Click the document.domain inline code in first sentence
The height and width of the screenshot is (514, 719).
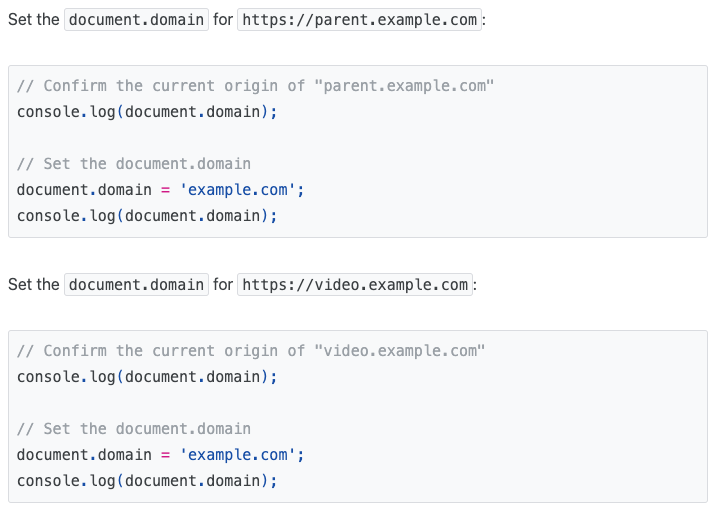click(x=136, y=20)
